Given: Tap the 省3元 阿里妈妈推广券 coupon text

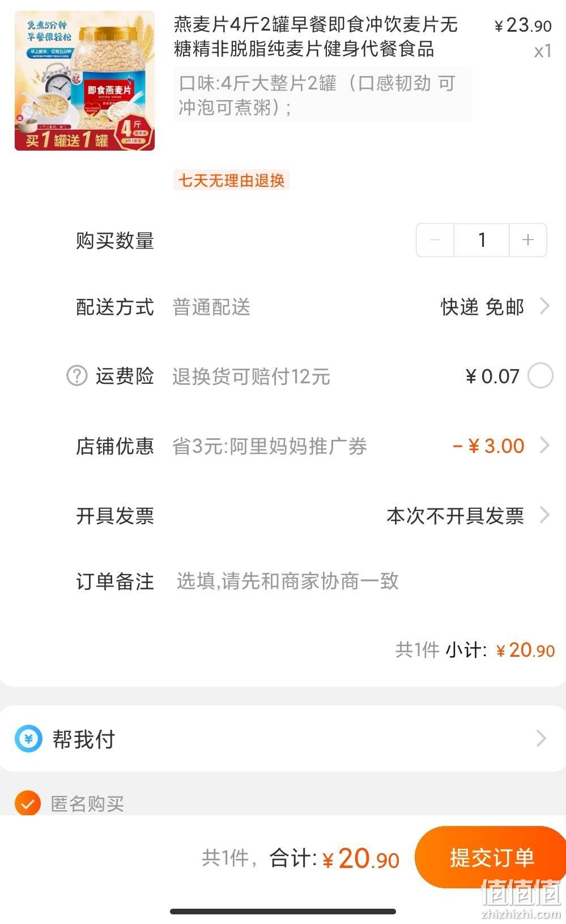Looking at the screenshot, I should (x=270, y=446).
